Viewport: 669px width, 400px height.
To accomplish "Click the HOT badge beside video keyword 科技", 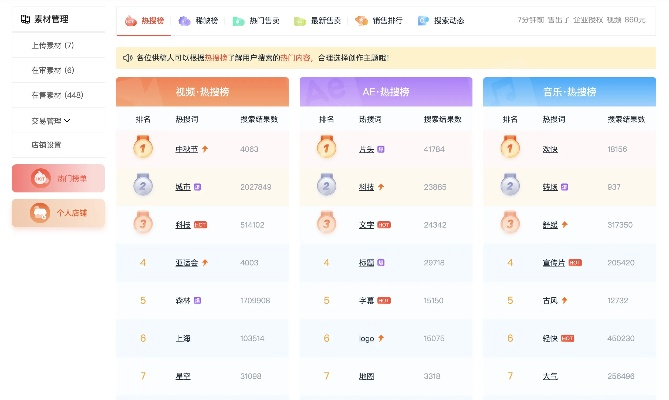I will pyautogui.click(x=201, y=225).
